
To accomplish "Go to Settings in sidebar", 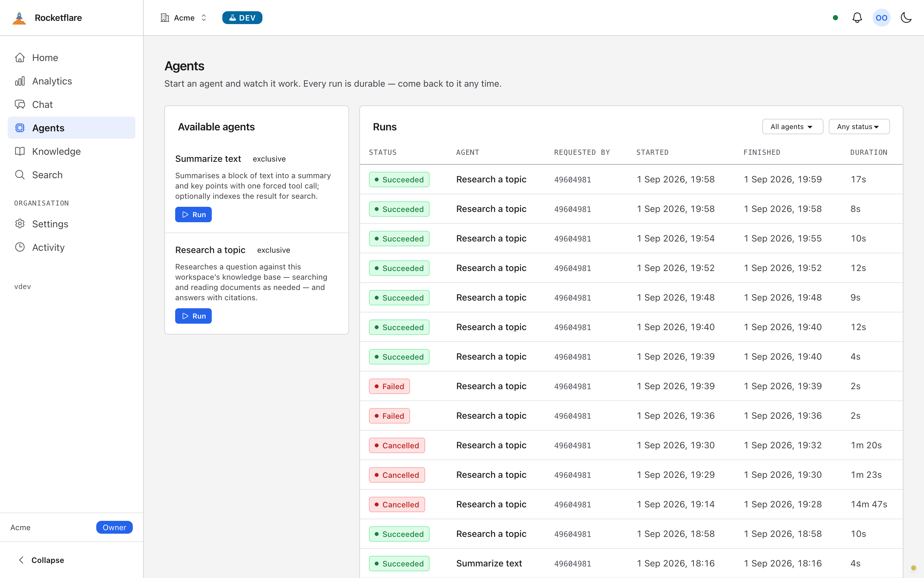I will pos(72,223).
